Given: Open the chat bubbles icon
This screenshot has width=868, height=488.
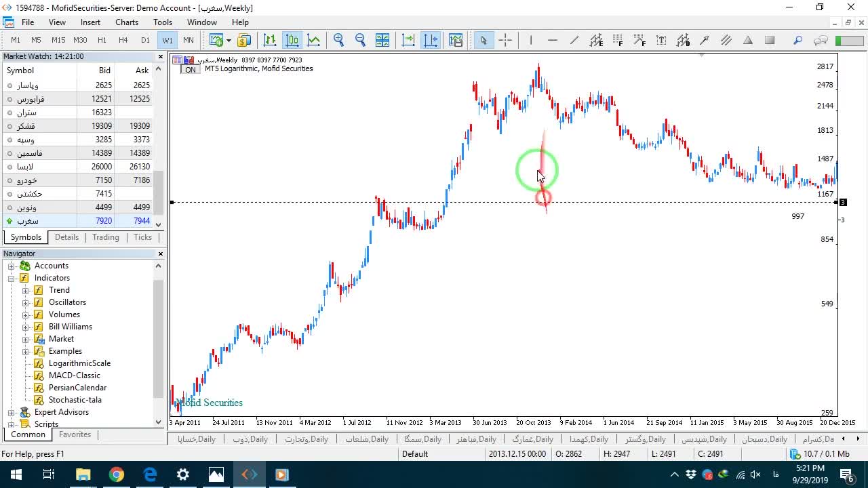Looking at the screenshot, I should pyautogui.click(x=821, y=40).
